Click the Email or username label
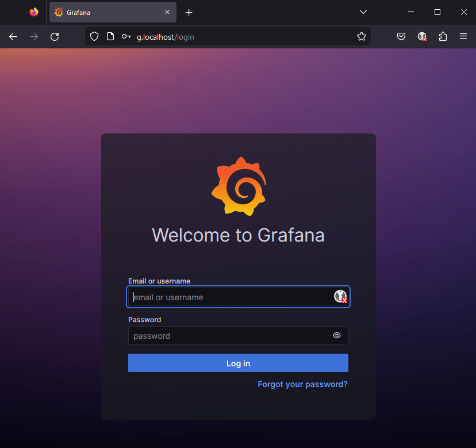The image size is (476, 448). pos(159,281)
